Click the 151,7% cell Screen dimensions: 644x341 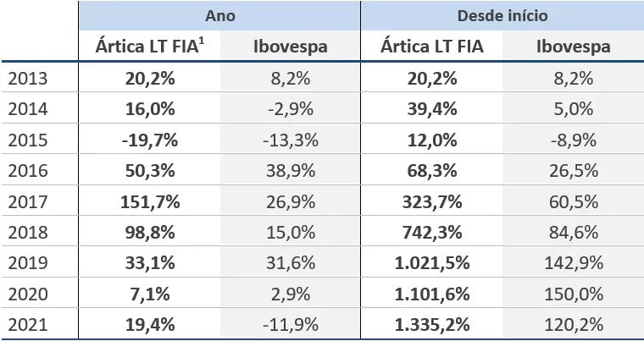coord(149,201)
